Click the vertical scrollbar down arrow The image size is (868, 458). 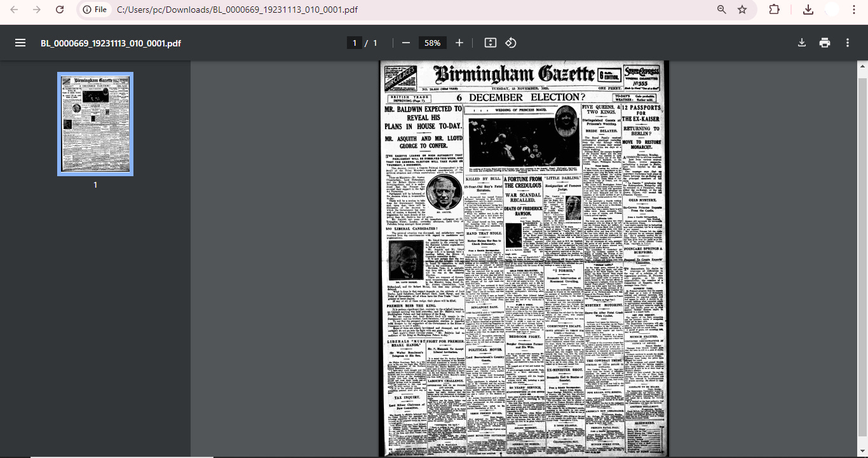[x=862, y=450]
